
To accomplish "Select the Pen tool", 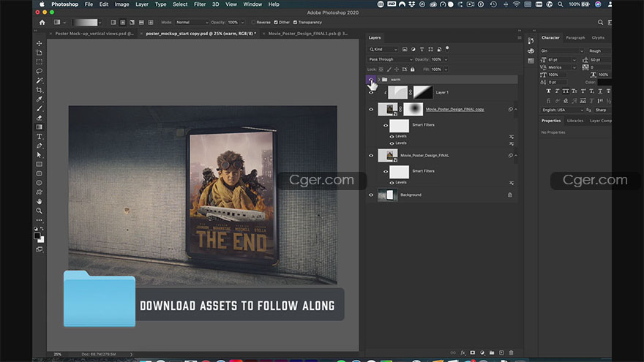I will point(39,146).
